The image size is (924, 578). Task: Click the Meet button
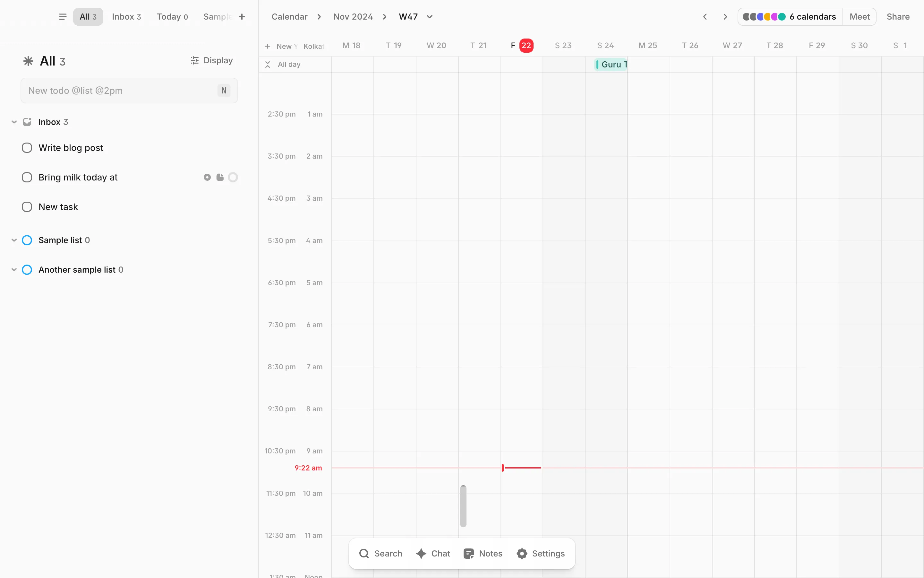click(x=860, y=17)
